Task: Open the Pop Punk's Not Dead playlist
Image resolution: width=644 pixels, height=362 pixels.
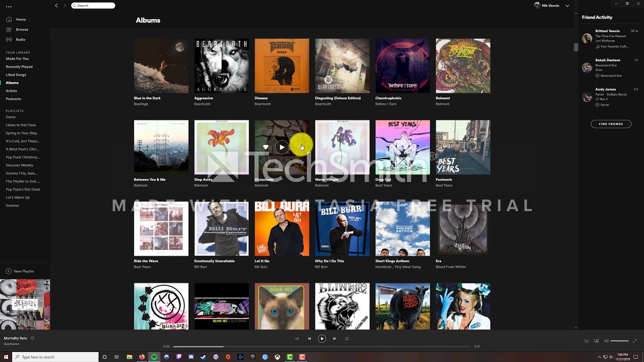Action: [x=23, y=190]
